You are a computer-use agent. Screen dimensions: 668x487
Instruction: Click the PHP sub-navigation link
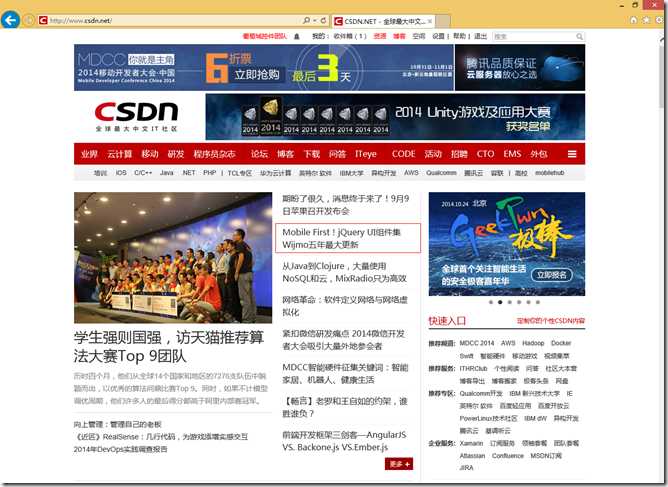210,173
